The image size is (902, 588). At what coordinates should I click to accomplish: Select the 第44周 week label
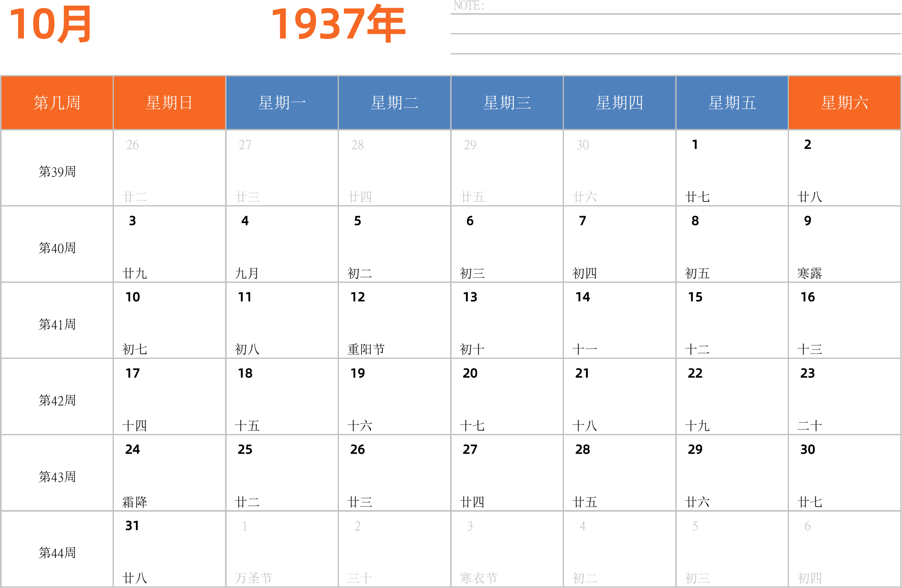pyautogui.click(x=57, y=553)
